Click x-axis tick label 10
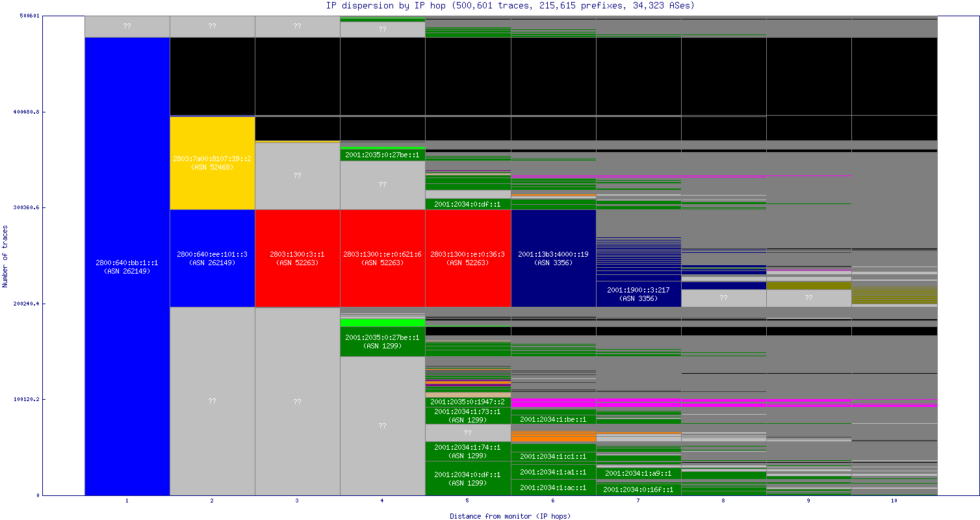Screen dimensions: 980x520 tap(894, 501)
